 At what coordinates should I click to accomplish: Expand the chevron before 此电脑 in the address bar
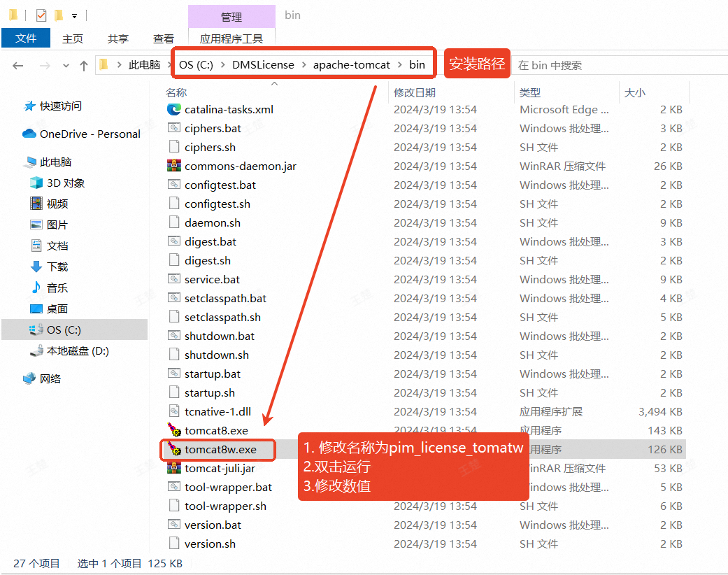point(120,65)
